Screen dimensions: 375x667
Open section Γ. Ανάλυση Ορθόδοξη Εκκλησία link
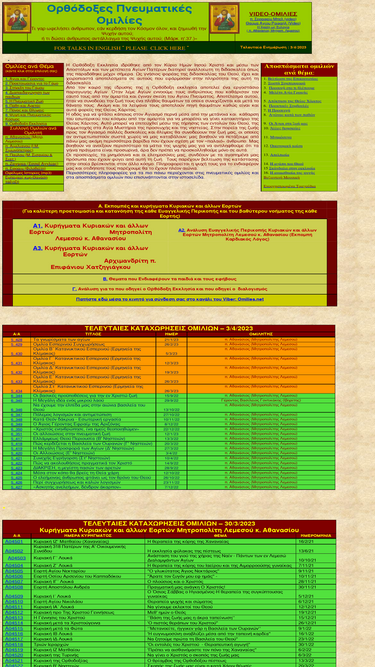[170, 289]
